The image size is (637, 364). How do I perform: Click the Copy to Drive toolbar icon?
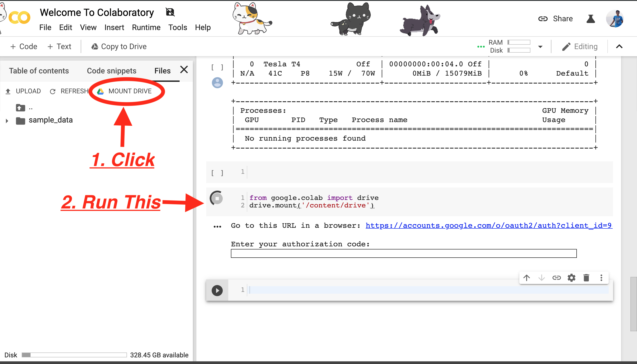95,46
